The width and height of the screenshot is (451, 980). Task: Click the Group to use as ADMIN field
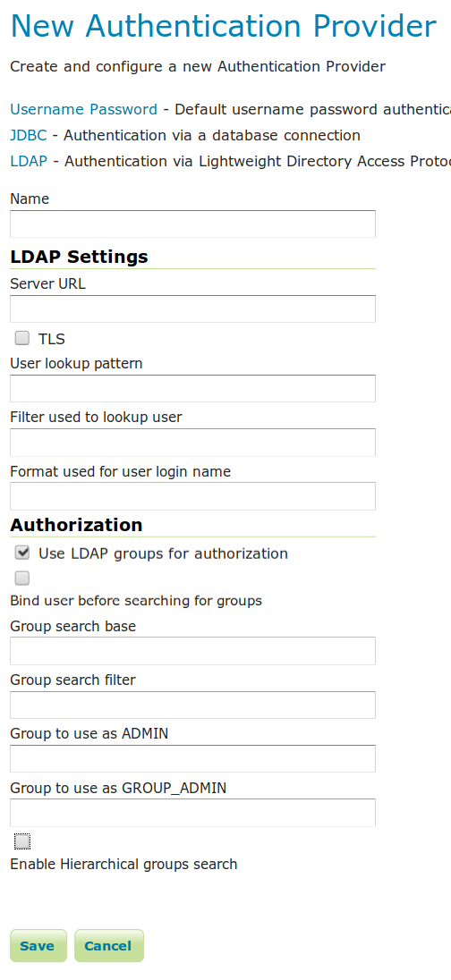coord(192,758)
